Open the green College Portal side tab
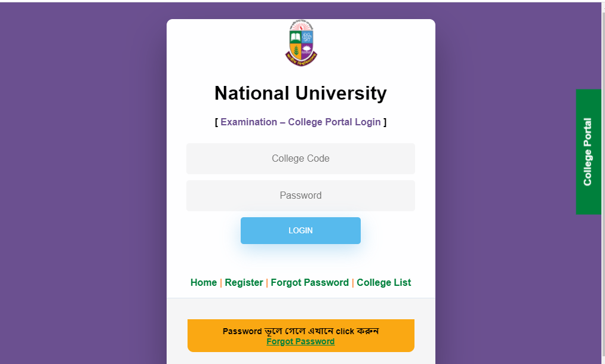 point(588,152)
